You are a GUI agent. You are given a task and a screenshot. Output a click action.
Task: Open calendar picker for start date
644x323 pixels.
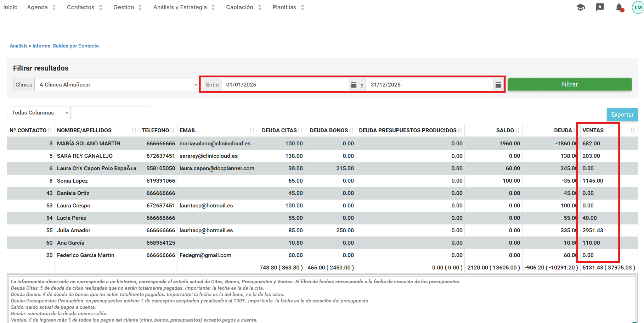[354, 85]
